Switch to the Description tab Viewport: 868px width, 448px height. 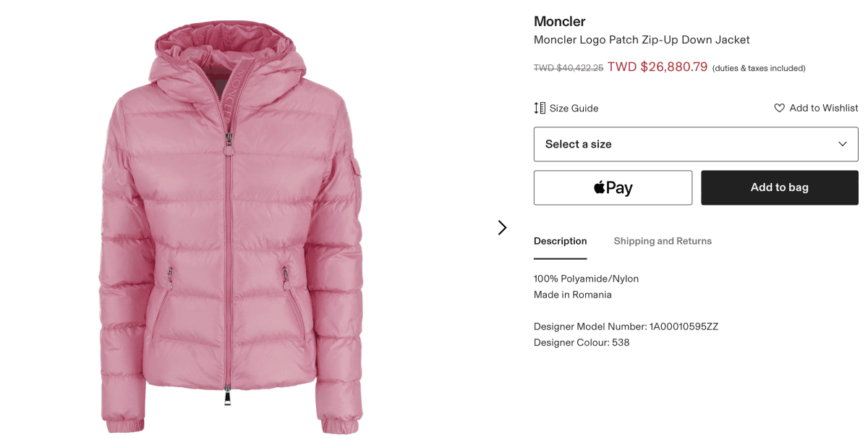(x=560, y=241)
